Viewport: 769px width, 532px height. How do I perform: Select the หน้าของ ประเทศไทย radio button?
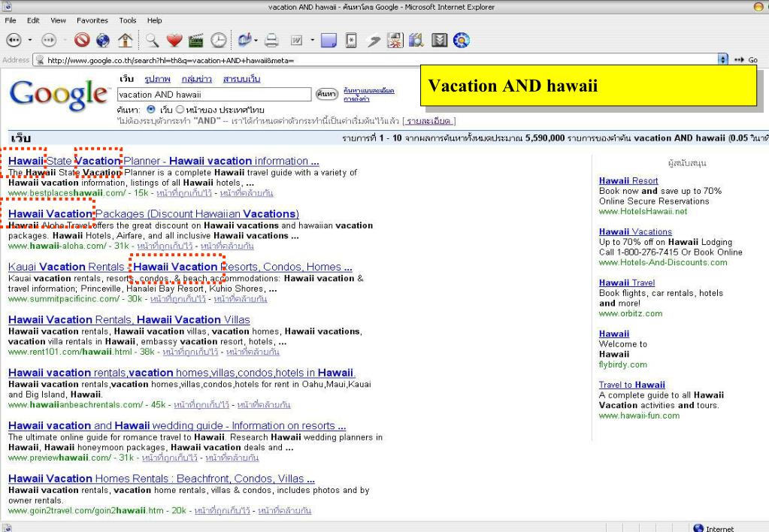coord(180,110)
